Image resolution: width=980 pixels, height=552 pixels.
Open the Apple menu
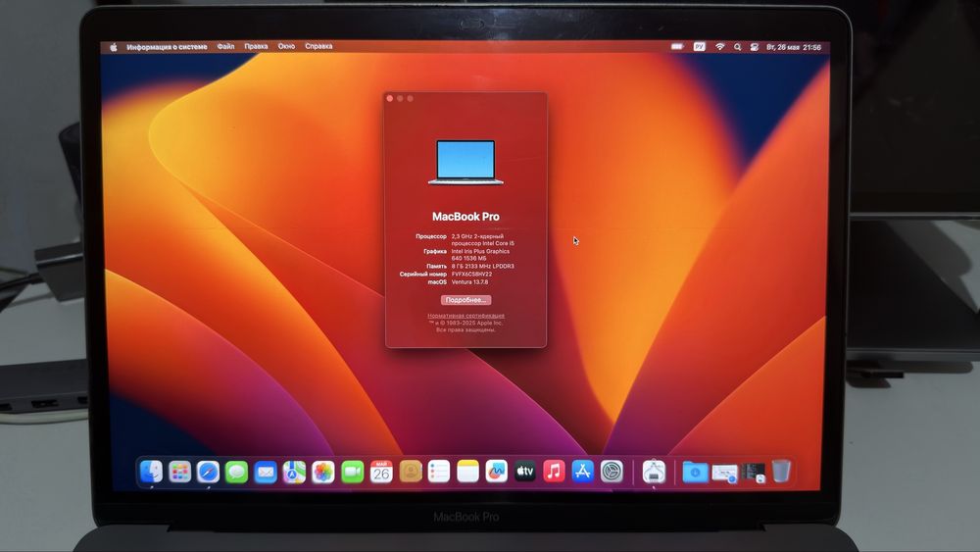(x=114, y=47)
